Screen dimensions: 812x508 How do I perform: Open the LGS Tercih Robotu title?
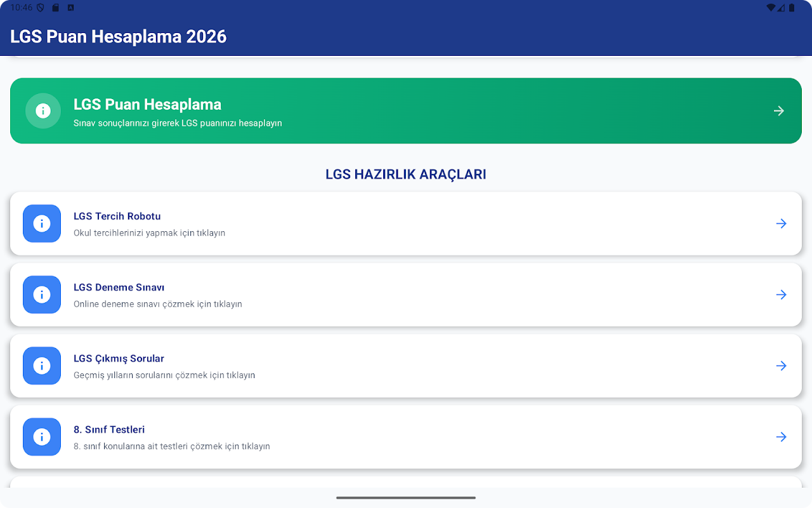[x=117, y=216]
